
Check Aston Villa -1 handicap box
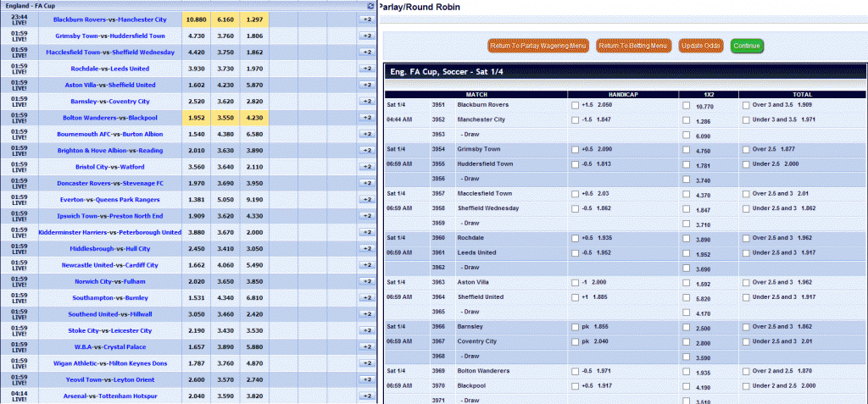(576, 282)
